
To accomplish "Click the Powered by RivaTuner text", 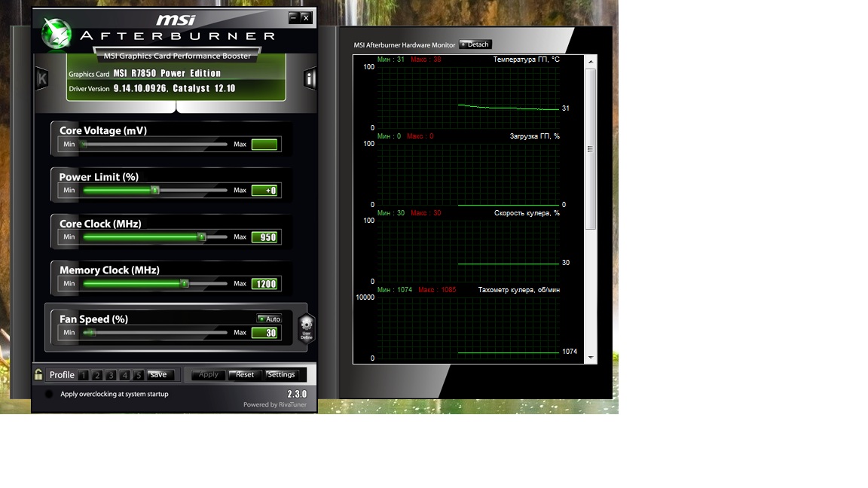I will [274, 404].
